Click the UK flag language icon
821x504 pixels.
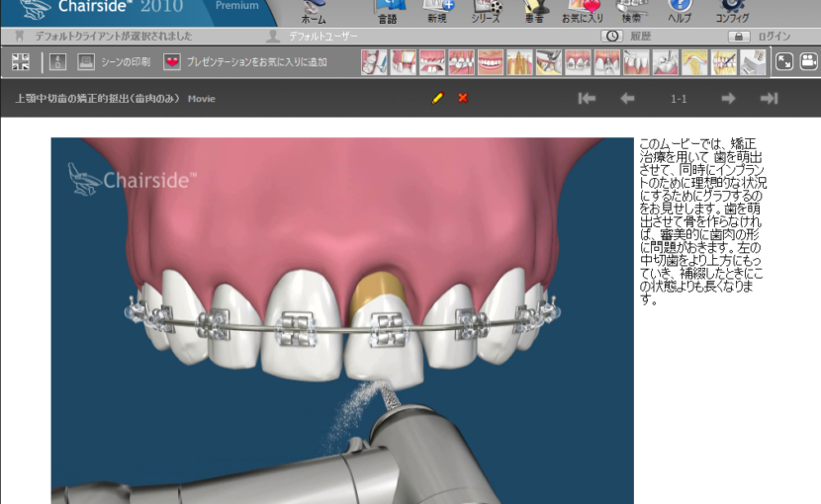(21, 61)
